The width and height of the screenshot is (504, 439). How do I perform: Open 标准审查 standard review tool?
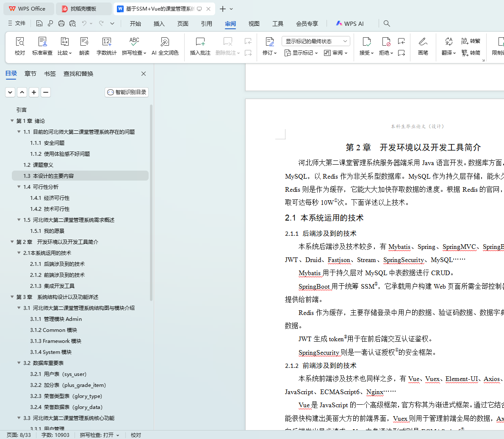pos(42,46)
